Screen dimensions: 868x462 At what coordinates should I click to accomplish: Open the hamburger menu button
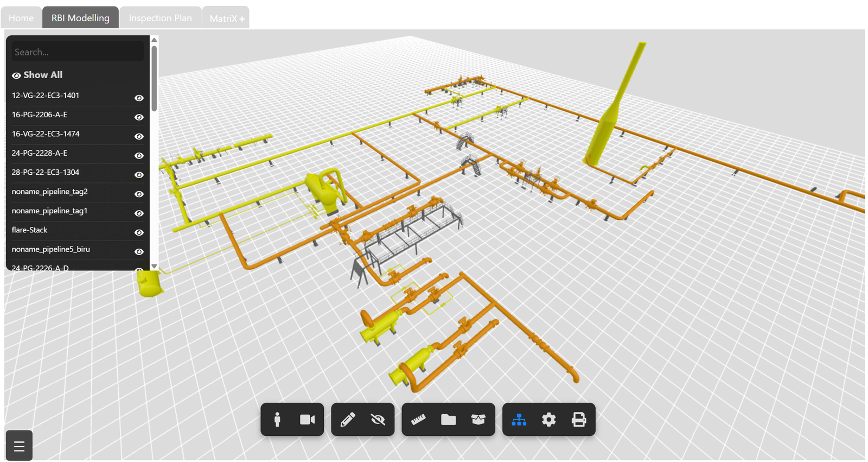pyautogui.click(x=19, y=446)
